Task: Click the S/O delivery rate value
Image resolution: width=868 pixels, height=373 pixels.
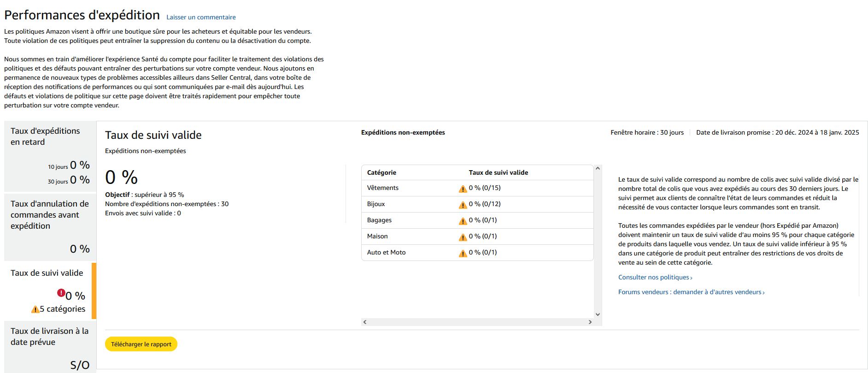Action: pyautogui.click(x=80, y=365)
